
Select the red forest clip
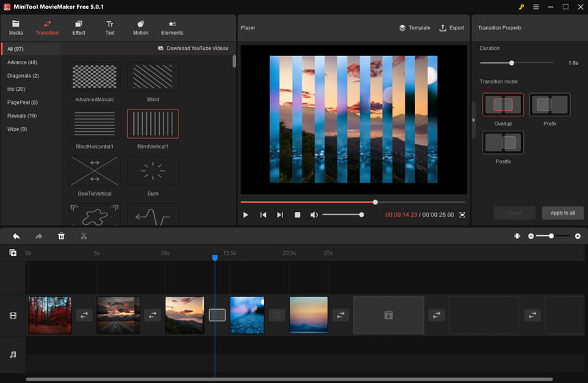tap(50, 315)
